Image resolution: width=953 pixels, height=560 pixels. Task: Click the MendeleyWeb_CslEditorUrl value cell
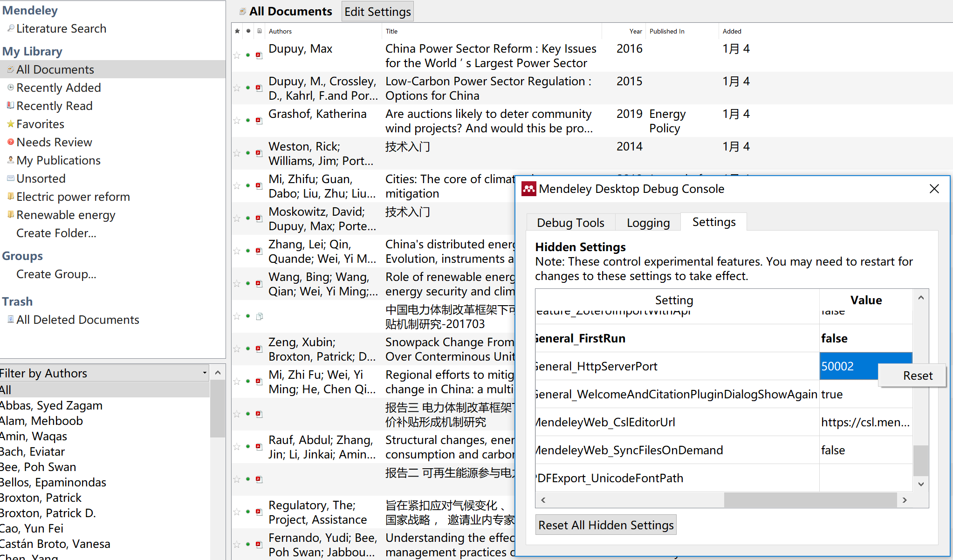pos(865,422)
